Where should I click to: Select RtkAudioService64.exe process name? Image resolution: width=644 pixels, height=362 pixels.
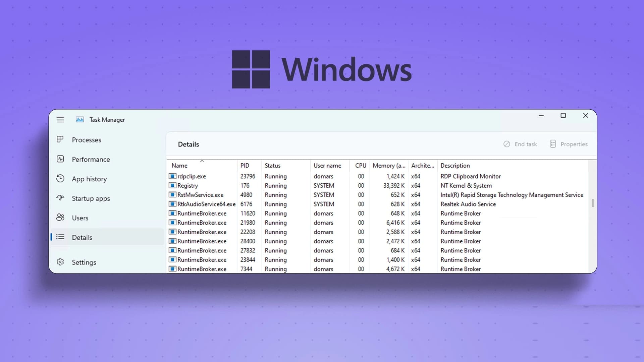click(206, 204)
